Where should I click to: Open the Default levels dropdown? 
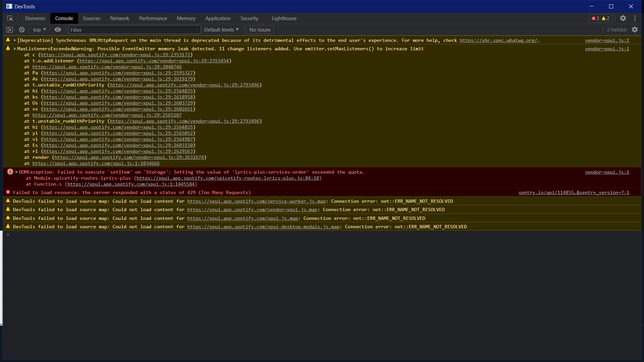click(221, 29)
